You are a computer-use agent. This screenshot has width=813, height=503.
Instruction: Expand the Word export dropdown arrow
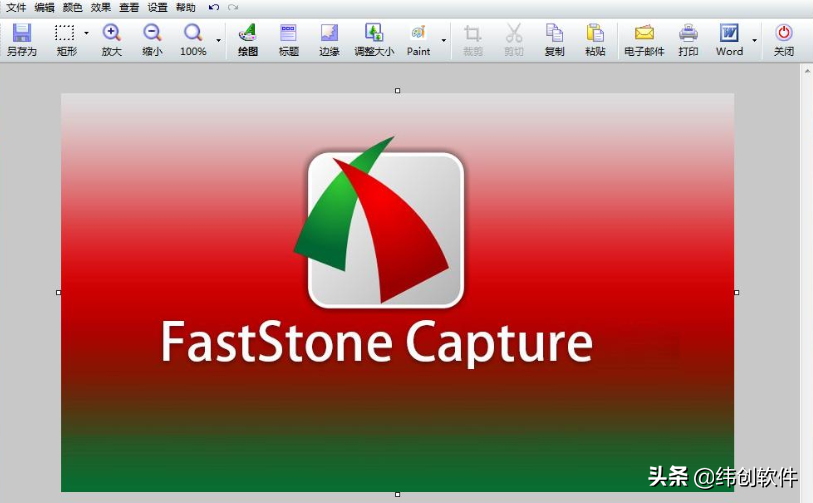(x=754, y=42)
